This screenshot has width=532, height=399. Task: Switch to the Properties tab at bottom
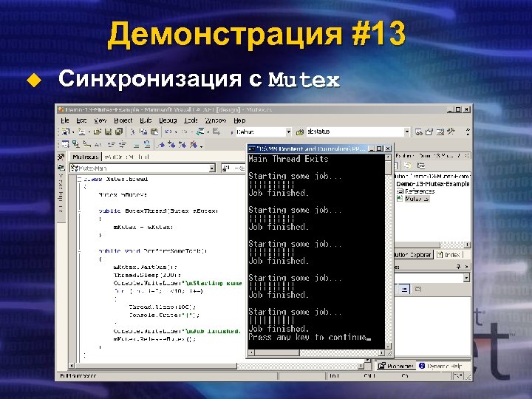pos(396,366)
